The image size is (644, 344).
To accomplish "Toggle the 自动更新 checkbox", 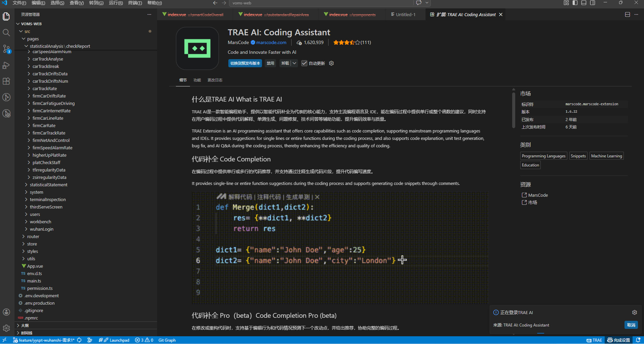I will 304,63.
